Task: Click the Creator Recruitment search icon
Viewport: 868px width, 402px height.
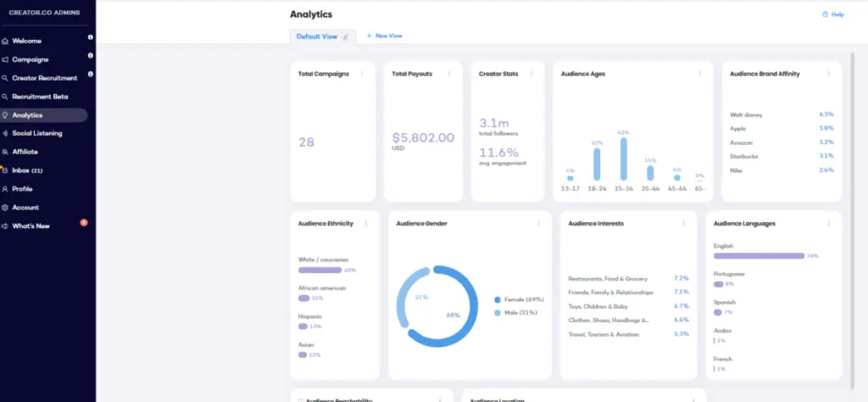Action: [x=5, y=78]
